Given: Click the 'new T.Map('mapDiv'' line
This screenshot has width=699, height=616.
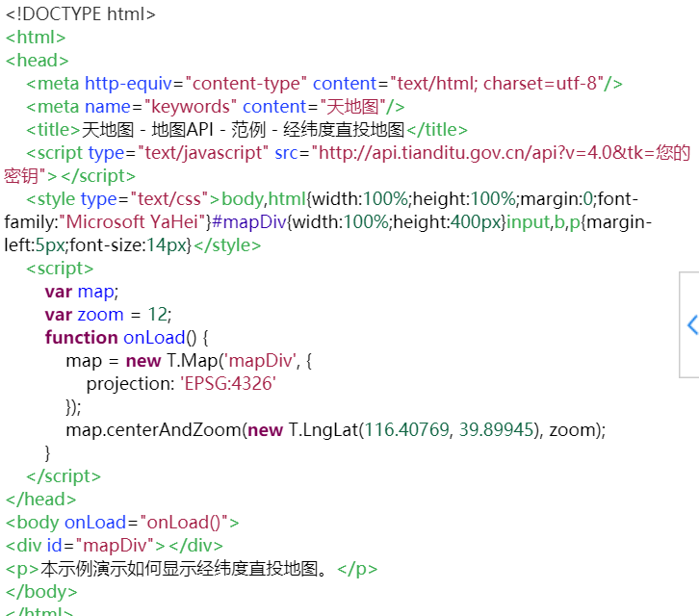Looking at the screenshot, I should pyautogui.click(x=189, y=361).
